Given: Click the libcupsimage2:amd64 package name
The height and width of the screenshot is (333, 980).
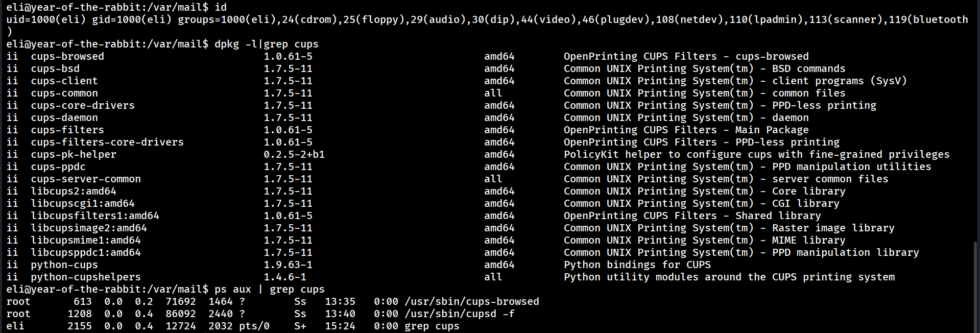Looking at the screenshot, I should 89,228.
